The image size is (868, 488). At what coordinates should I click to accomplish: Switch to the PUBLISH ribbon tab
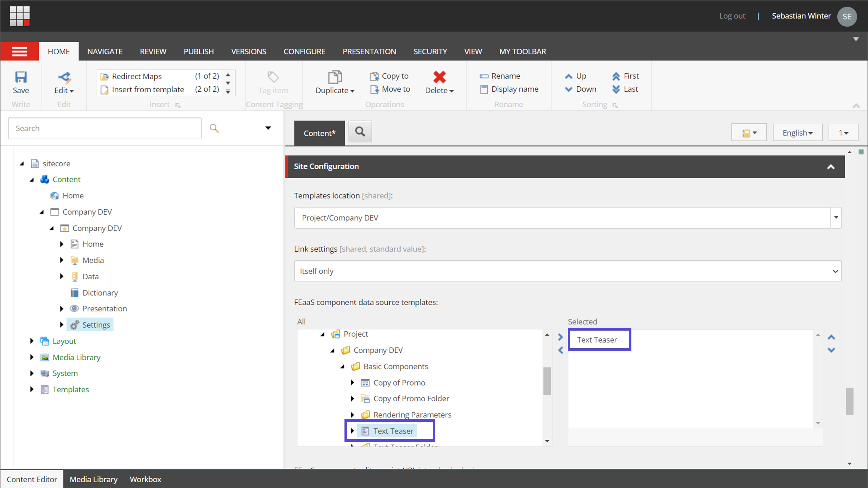(x=198, y=51)
